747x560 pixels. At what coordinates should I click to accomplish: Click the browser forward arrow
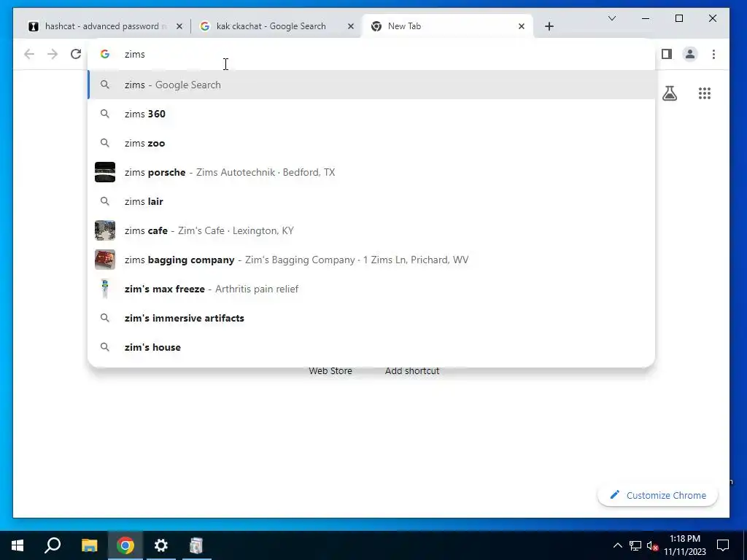[x=53, y=54]
